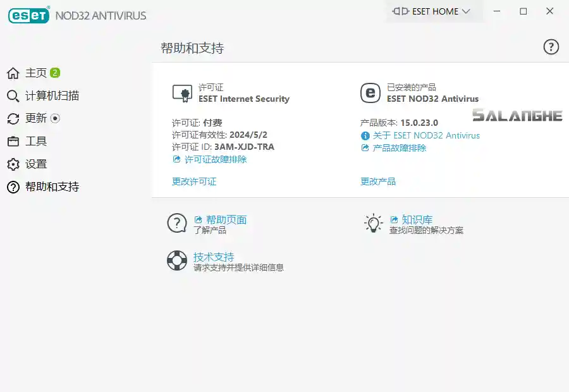Open 工具 via the toolbox icon
This screenshot has width=569, height=392.
[x=12, y=141]
